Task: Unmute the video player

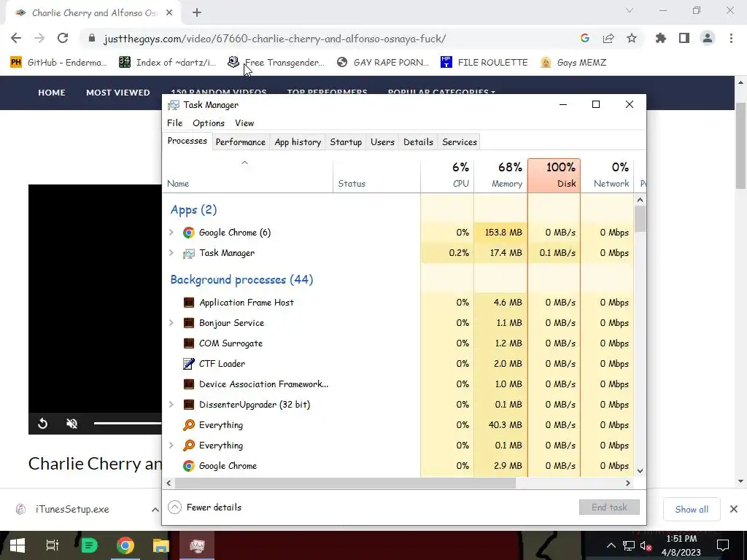Action: tap(72, 424)
